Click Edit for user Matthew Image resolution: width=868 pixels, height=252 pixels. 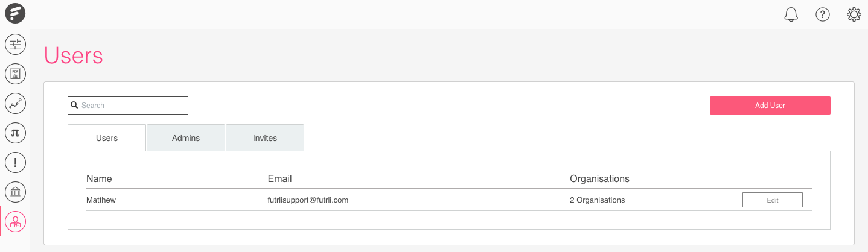773,200
